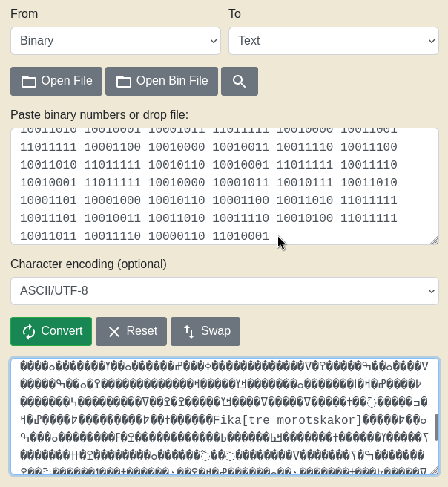Click the Swap button
448x487 pixels.
(x=205, y=331)
